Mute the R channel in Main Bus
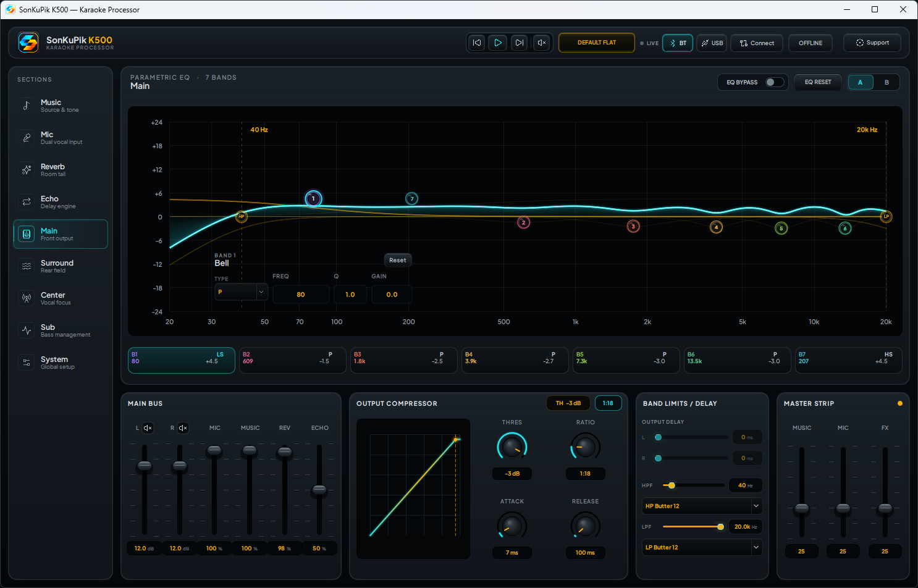Viewport: 918px width, 588px height. tap(183, 428)
